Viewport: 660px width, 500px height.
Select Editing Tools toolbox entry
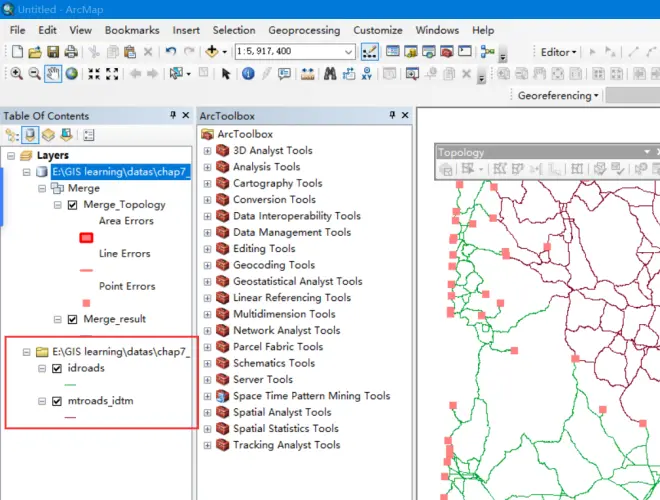click(x=264, y=249)
